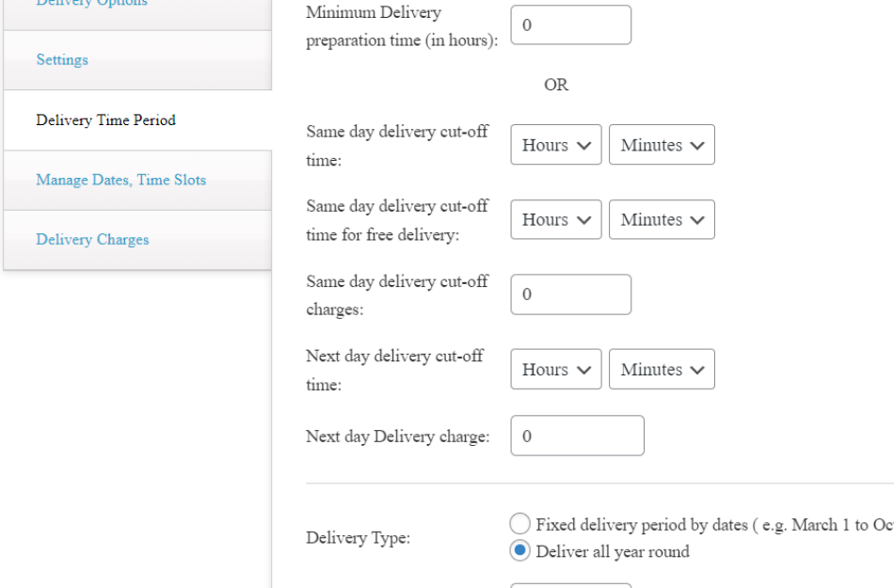Open the Settings section in sidebar

tap(61, 59)
